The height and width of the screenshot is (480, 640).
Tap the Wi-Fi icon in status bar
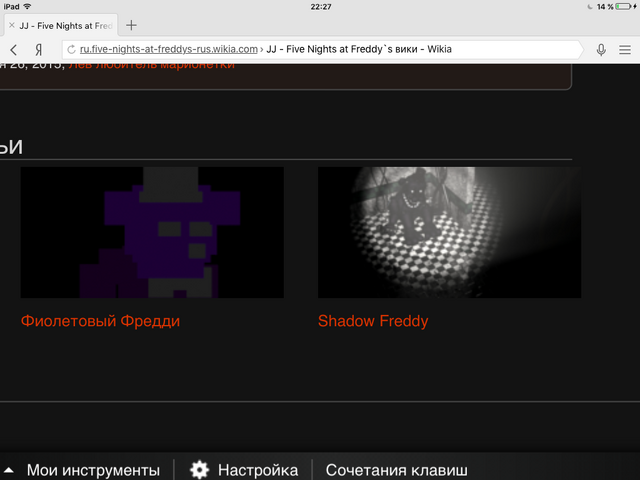click(x=27, y=7)
